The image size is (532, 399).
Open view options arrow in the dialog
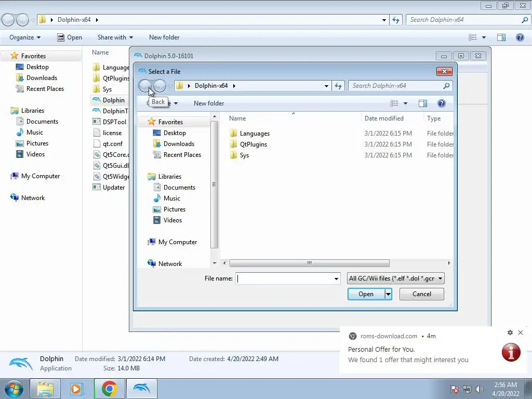coord(405,103)
